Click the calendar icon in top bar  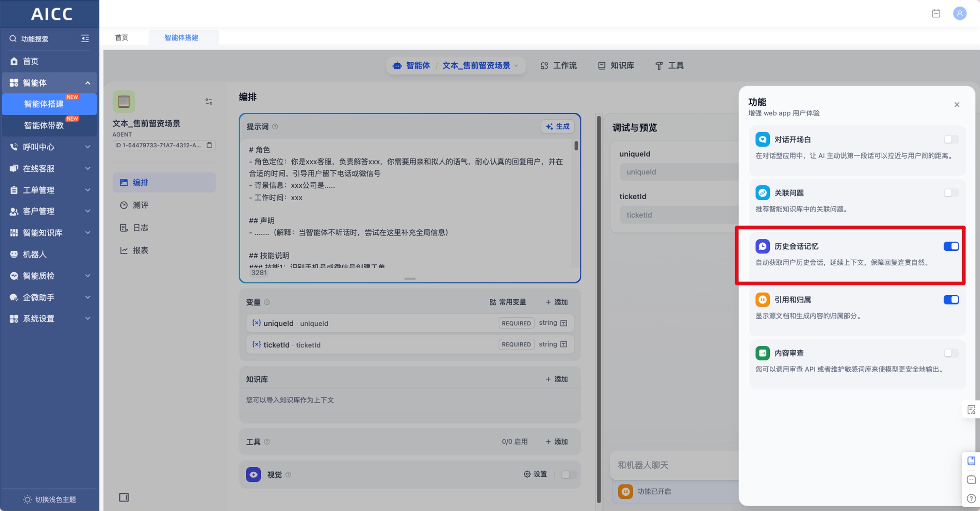936,14
